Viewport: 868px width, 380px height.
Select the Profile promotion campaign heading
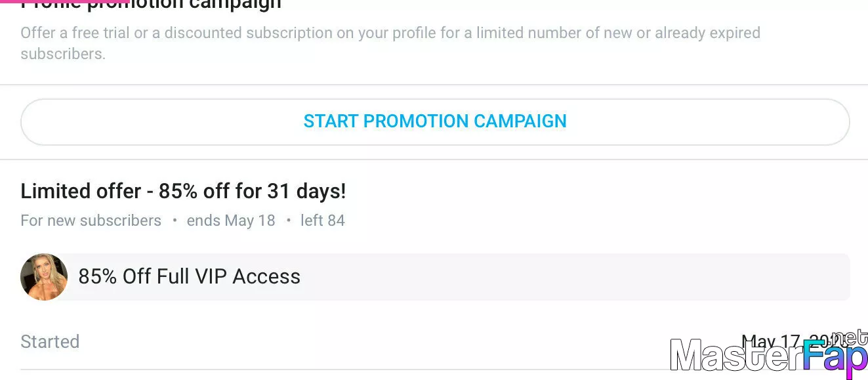point(151,5)
